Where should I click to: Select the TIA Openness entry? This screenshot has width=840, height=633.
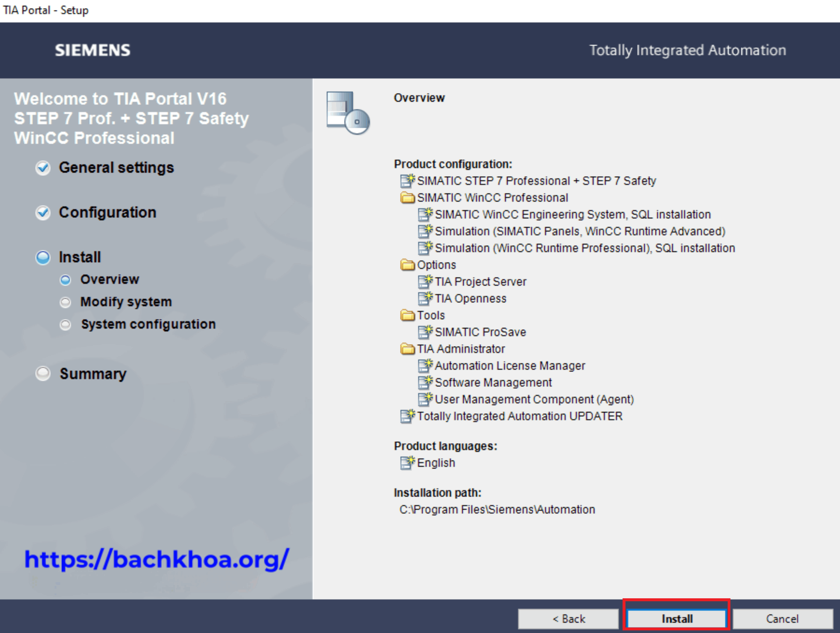tap(470, 298)
